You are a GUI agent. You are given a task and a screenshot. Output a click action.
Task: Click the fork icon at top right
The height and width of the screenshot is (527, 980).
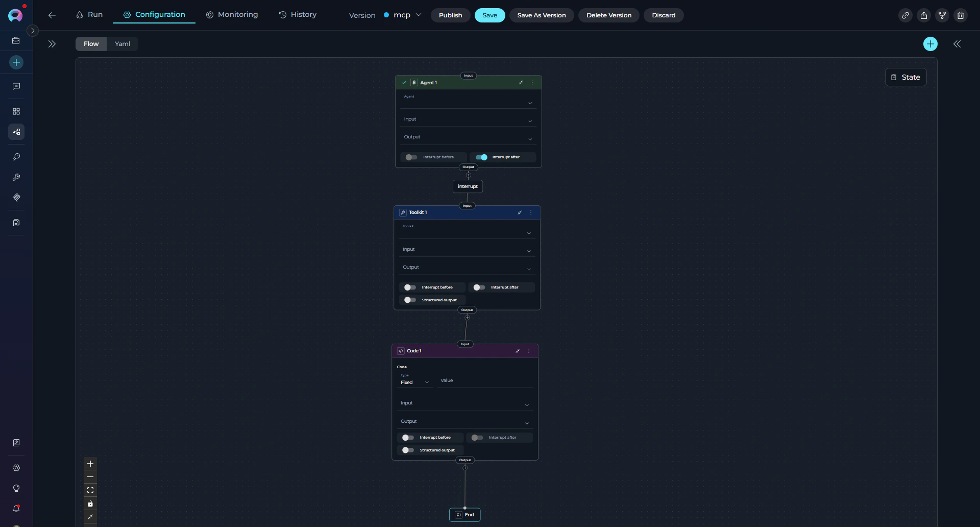coord(942,15)
